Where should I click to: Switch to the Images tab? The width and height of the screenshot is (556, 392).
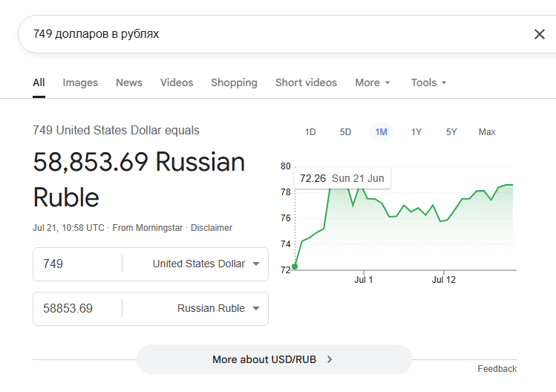(x=80, y=82)
